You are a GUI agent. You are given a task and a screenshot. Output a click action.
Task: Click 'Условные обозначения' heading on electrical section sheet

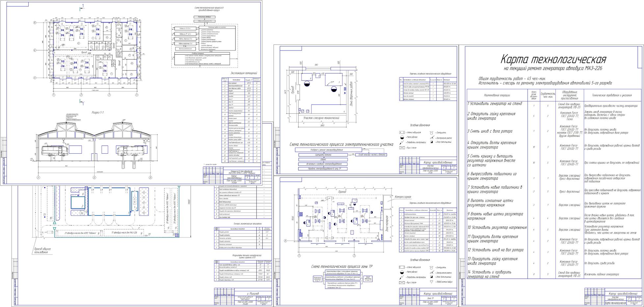(420, 125)
